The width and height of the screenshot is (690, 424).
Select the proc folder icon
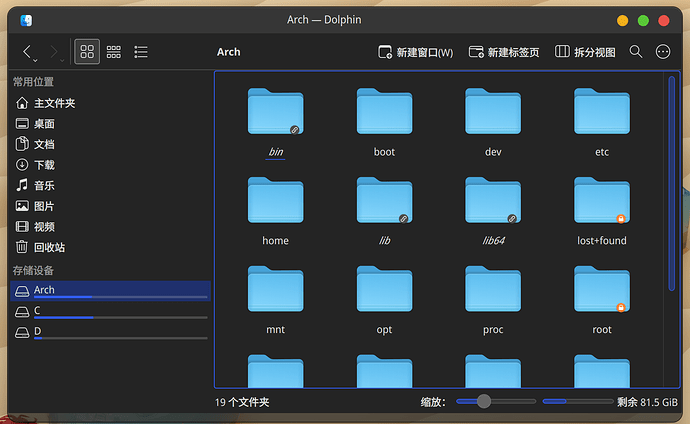coord(493,289)
